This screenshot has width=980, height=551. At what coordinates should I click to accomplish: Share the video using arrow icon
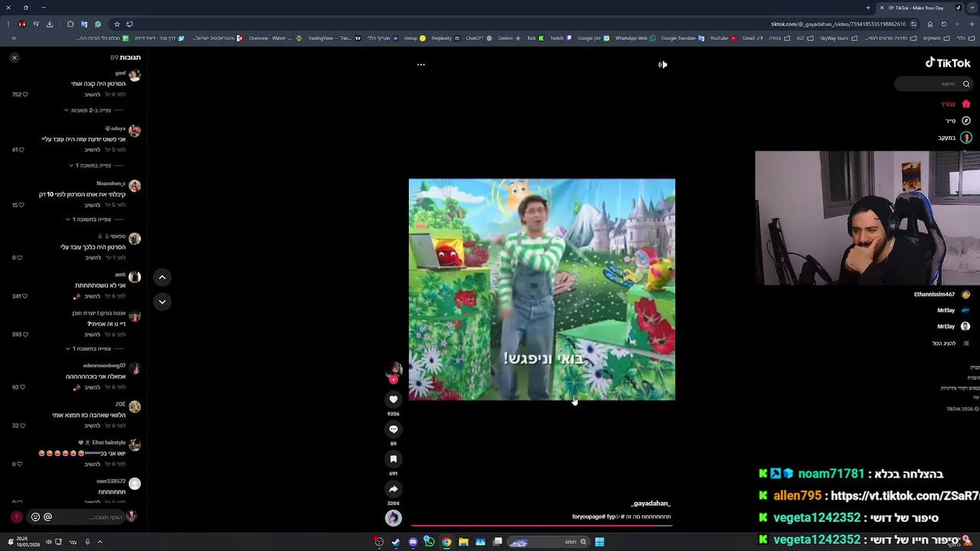click(394, 489)
